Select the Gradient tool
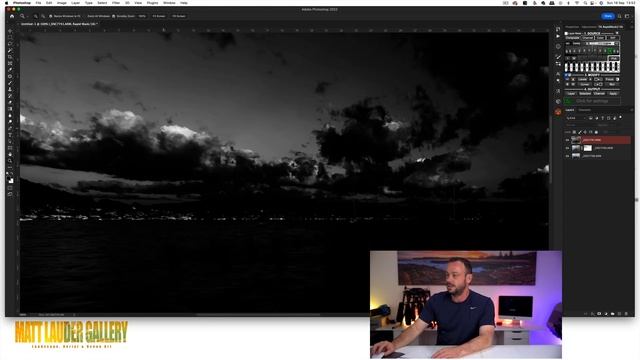Screen dimensions: 640x360 10,109
